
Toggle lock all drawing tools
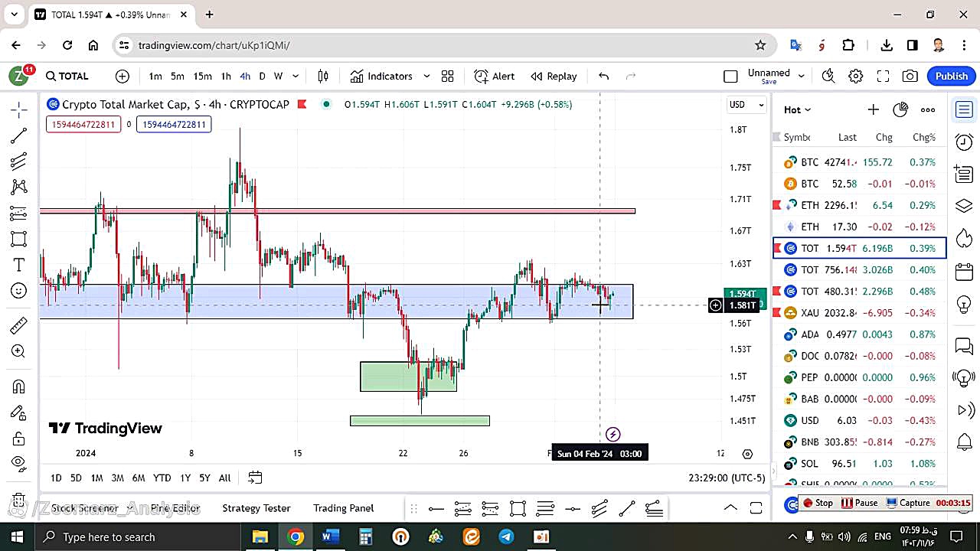19,439
